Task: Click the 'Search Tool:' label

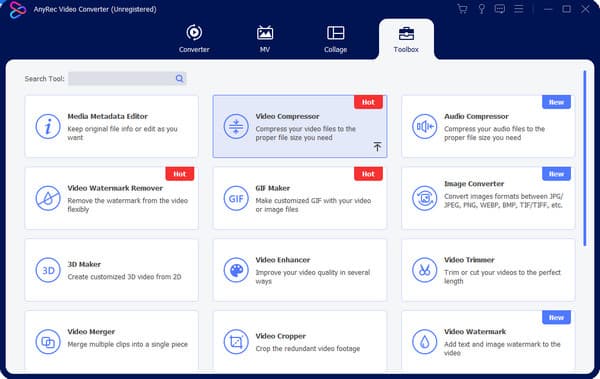Action: click(x=44, y=78)
